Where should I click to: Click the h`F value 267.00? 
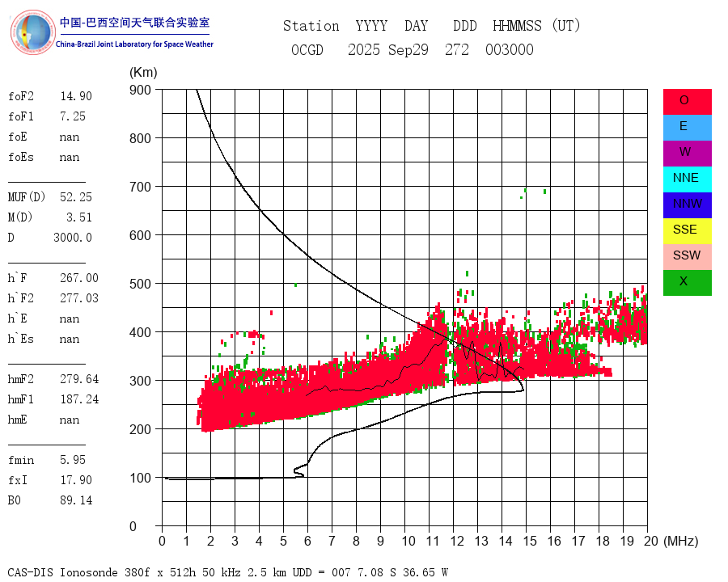click(79, 278)
